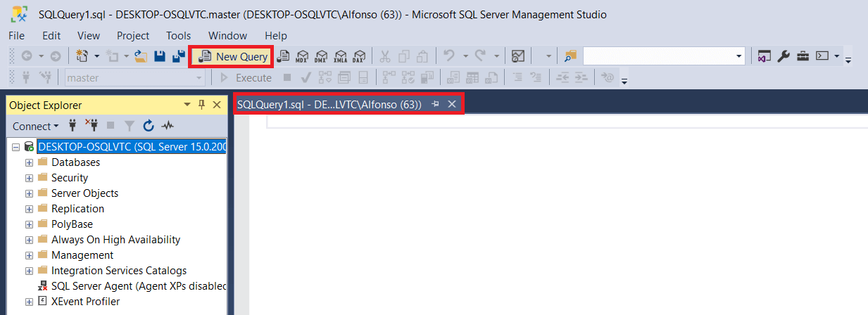Screen dimensions: 868x315
Task: Expand the Server Objects folder node
Action: [29, 193]
